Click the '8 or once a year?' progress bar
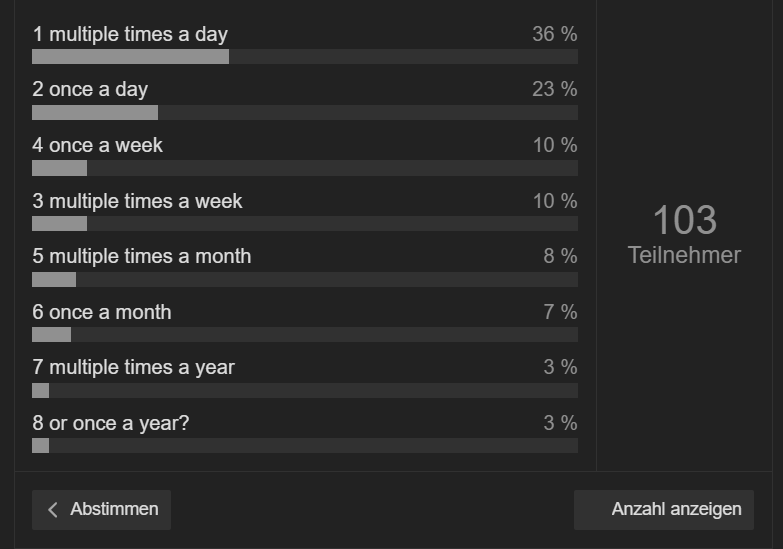The height and width of the screenshot is (549, 783). (305, 446)
